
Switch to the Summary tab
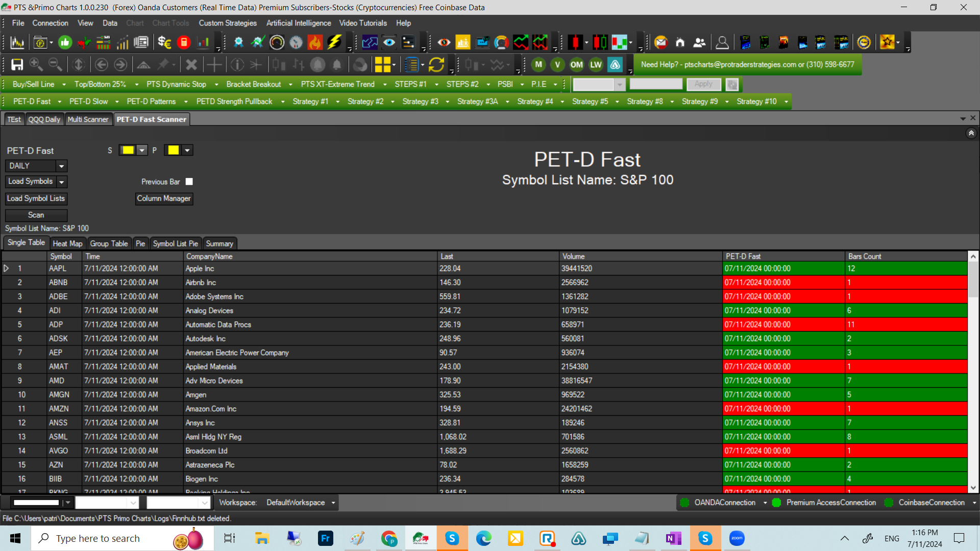click(x=219, y=243)
